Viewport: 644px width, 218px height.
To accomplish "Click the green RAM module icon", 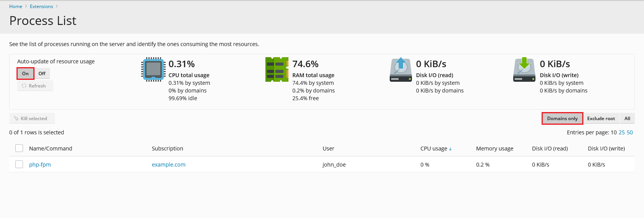I will pos(277,69).
